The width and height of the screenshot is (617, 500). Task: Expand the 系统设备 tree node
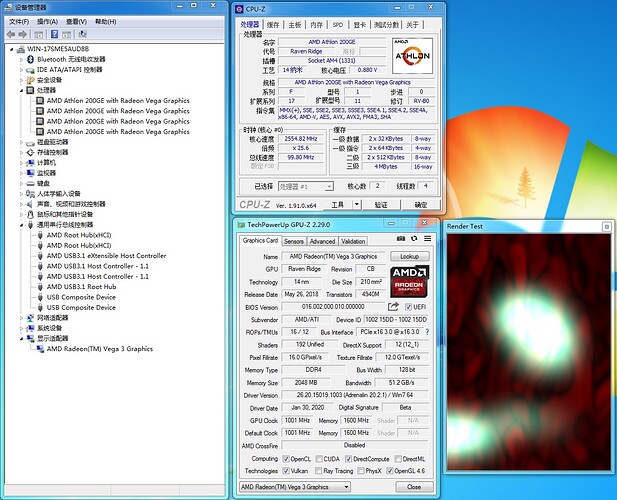point(22,328)
